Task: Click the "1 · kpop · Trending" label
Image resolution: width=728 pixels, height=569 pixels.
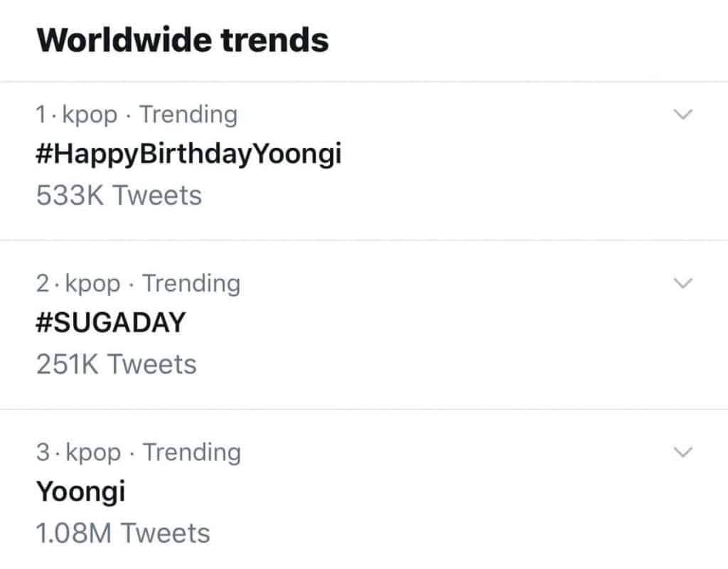Action: tap(136, 115)
